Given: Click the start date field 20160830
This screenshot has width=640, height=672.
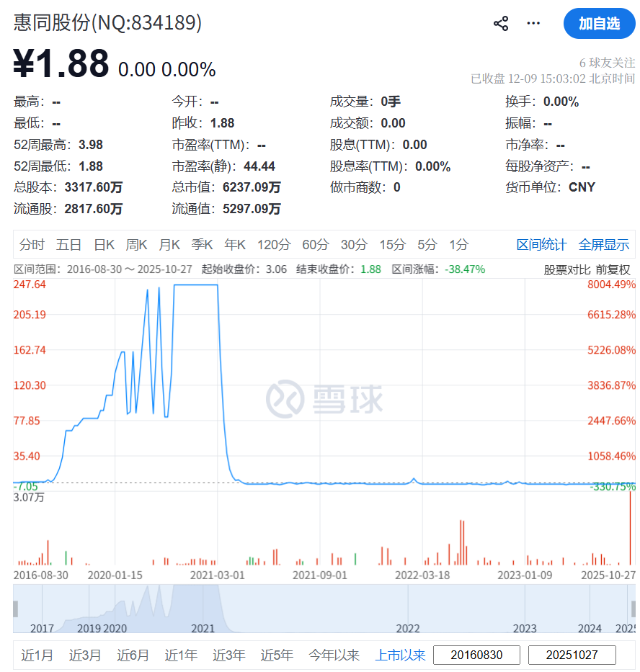Looking at the screenshot, I should (476, 655).
